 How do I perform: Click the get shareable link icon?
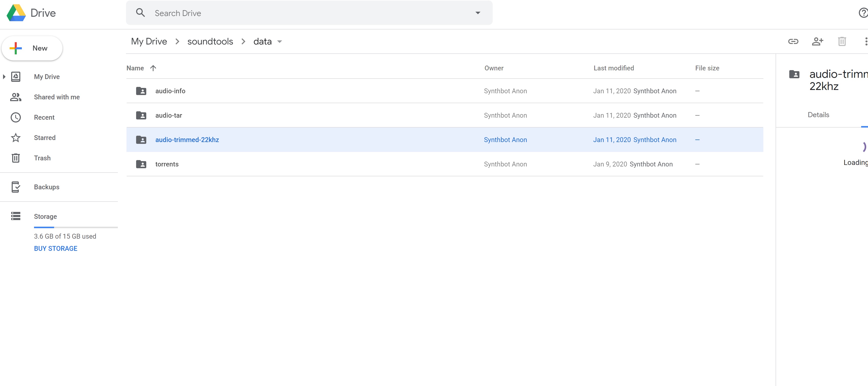pos(793,41)
